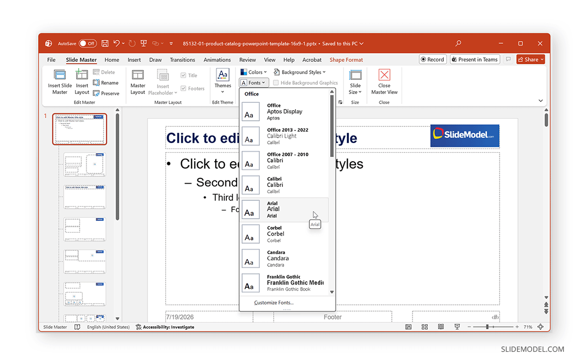This screenshot has height=364, width=588.
Task: Click the Footer placeholder on slide
Action: 333,317
